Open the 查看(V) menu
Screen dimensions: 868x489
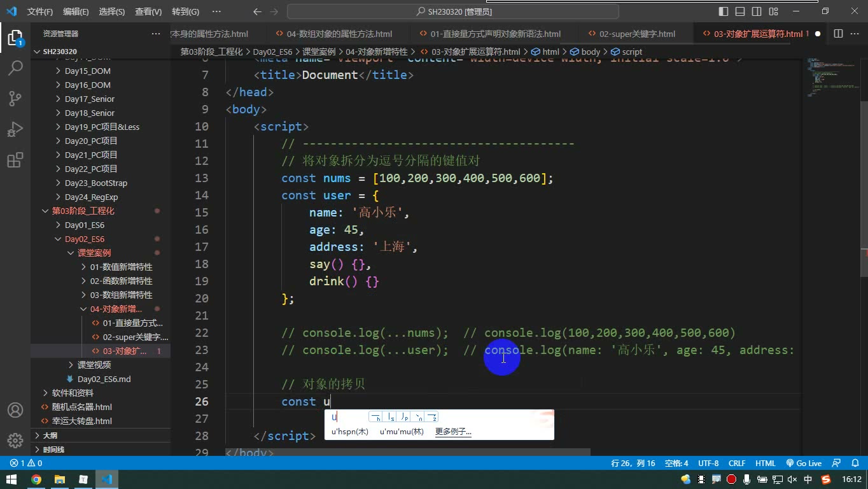click(148, 11)
